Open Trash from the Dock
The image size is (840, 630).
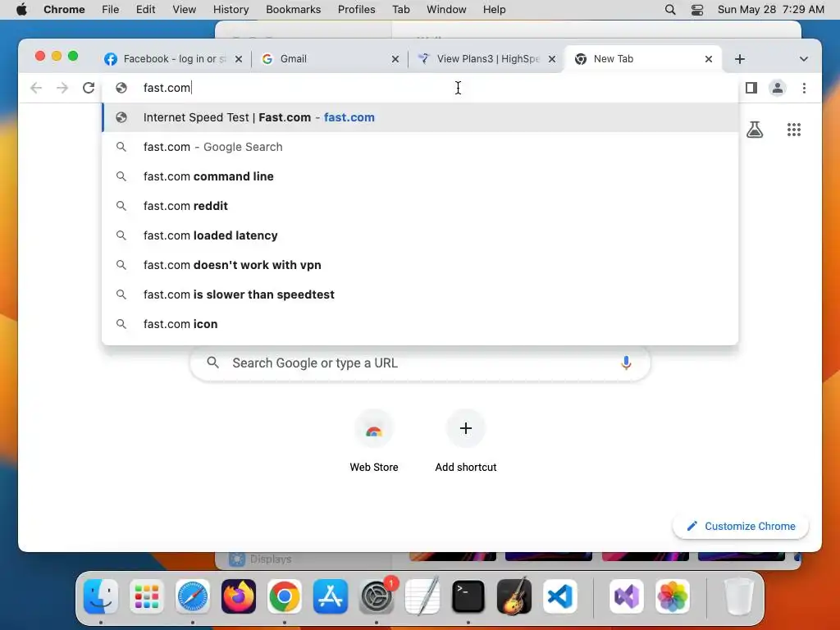(x=739, y=596)
